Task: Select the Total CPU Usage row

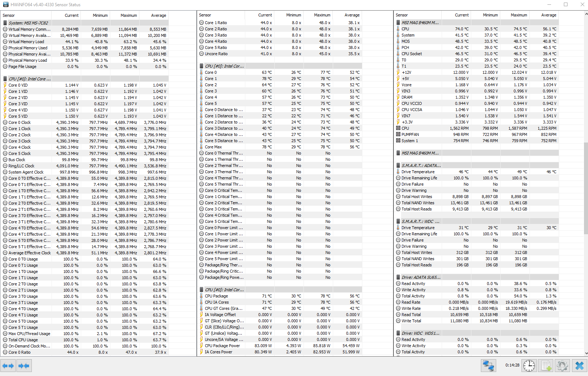Action: 23,340
